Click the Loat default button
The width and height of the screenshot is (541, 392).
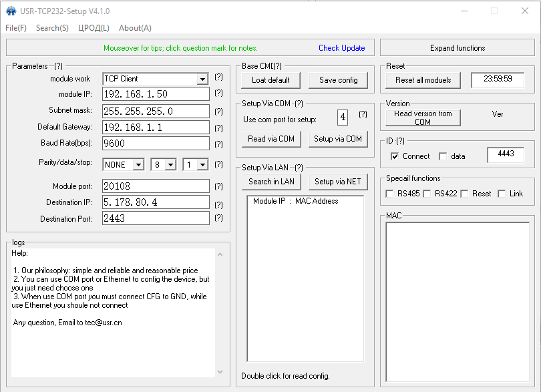click(271, 80)
